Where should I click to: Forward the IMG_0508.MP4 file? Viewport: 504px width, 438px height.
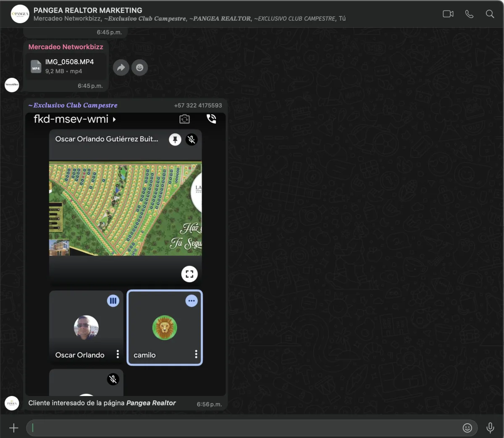coord(121,67)
